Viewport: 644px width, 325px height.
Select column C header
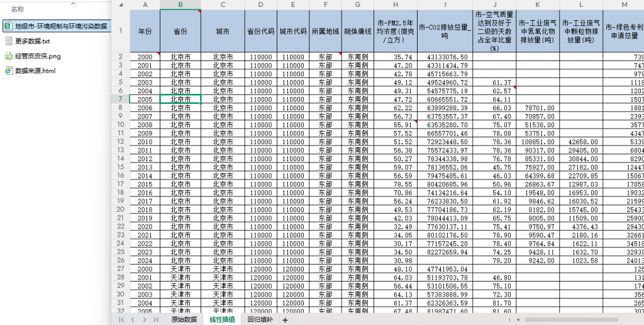223,5
